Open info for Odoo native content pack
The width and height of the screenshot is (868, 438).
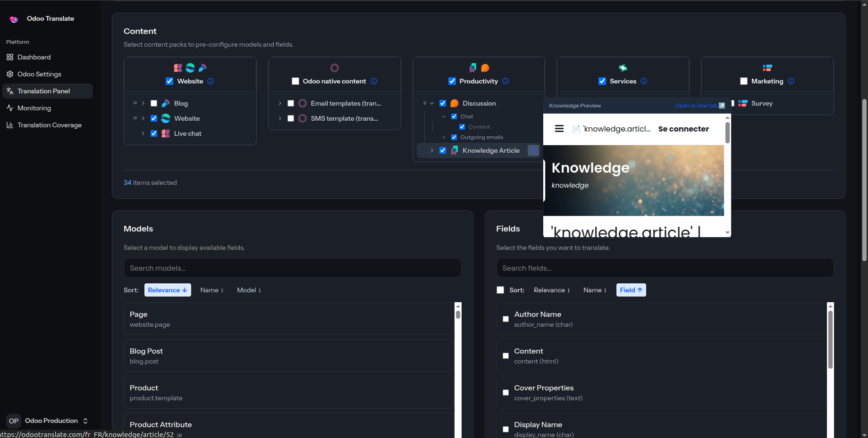374,81
